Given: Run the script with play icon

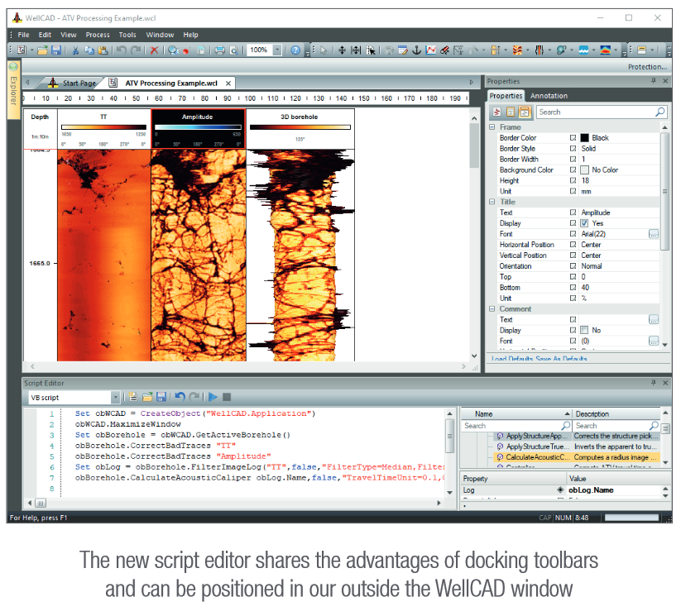Looking at the screenshot, I should (x=213, y=397).
